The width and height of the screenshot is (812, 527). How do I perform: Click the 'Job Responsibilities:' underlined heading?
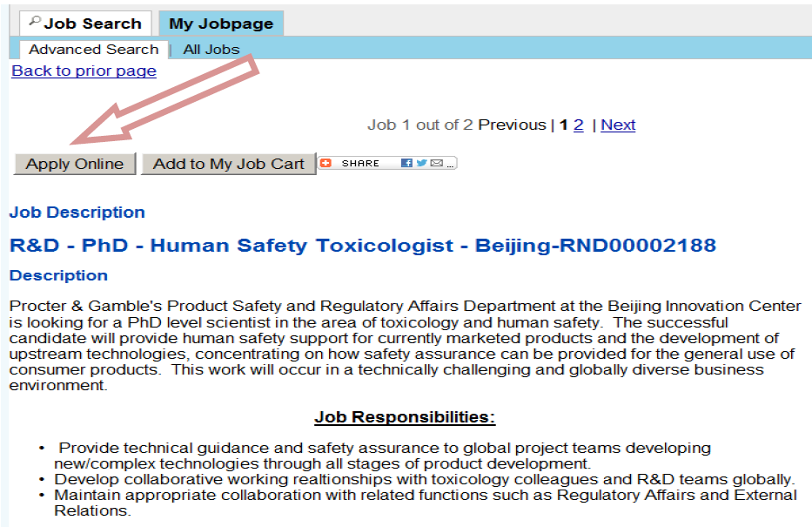tap(405, 417)
